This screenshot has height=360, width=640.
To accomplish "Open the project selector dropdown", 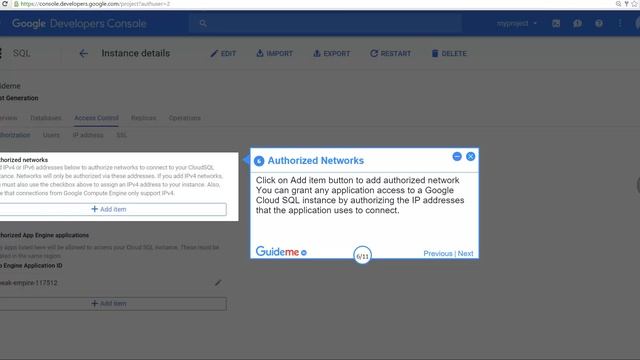I will point(517,24).
